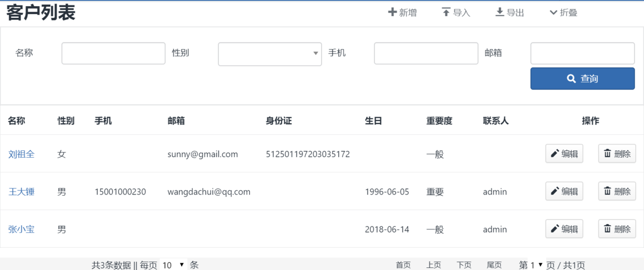Click the email wangdachui@qq.com cell
The width and height of the screenshot is (644, 270).
pos(209,191)
